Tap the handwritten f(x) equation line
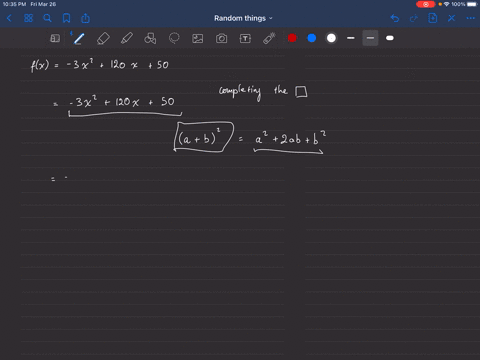This screenshot has width=480, height=360. [x=100, y=64]
